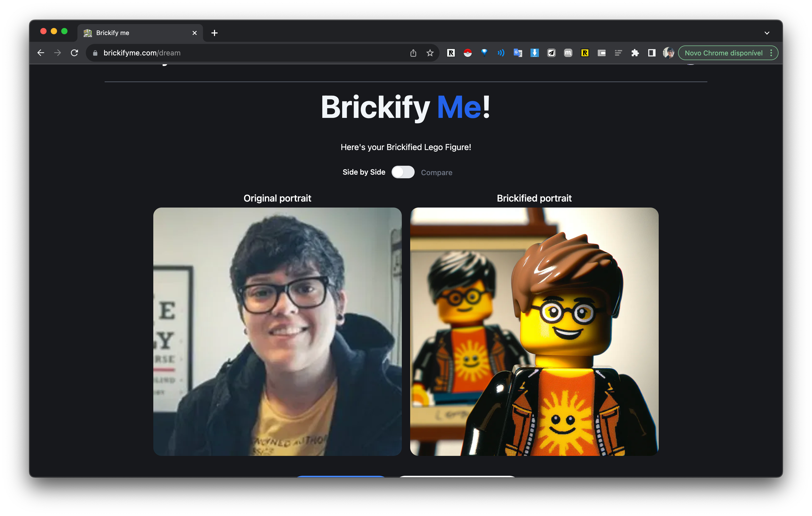Open the Extensions puzzle piece menu
The width and height of the screenshot is (812, 516).
(635, 53)
